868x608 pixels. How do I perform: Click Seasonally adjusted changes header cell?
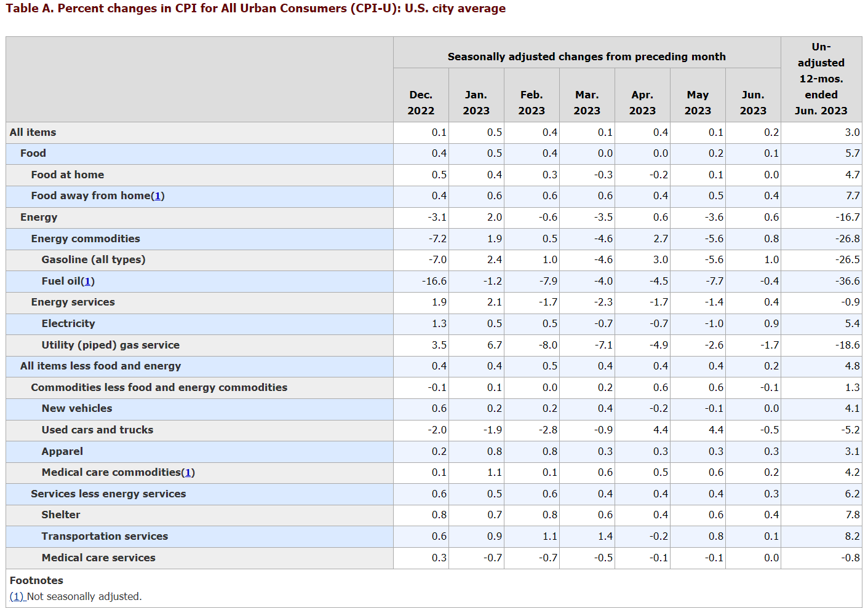(586, 57)
